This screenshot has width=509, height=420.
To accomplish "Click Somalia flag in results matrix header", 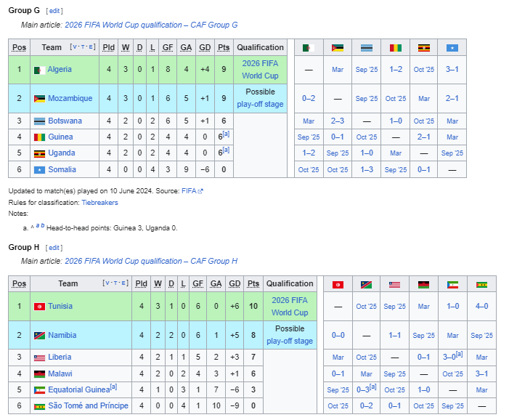I will coord(452,48).
